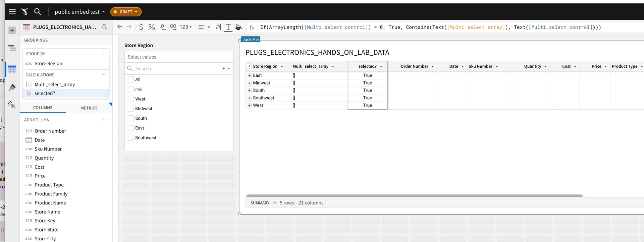Screen dimensions: 644x242
Task: Open the hamburger main menu
Action: click(12, 12)
